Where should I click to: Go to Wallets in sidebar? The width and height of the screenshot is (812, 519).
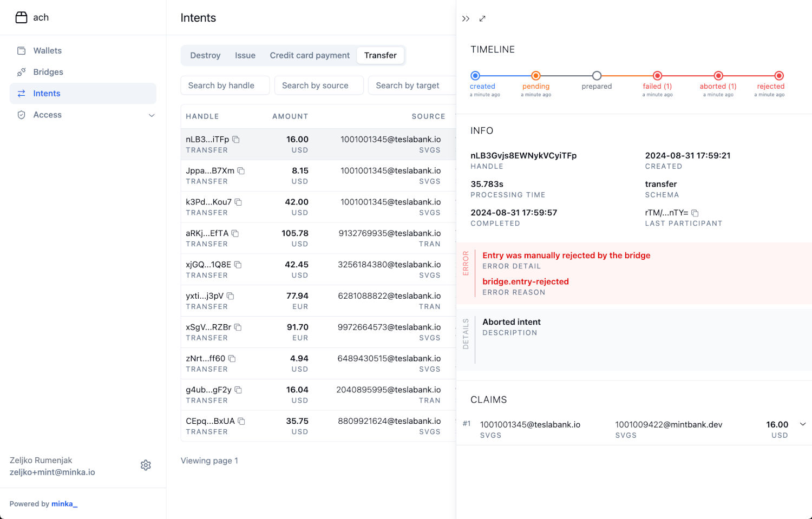click(48, 51)
